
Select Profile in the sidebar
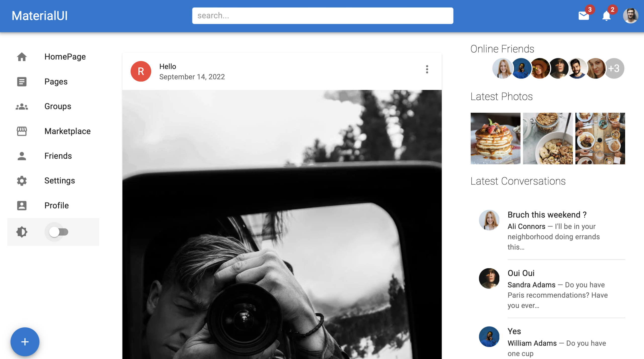57,205
